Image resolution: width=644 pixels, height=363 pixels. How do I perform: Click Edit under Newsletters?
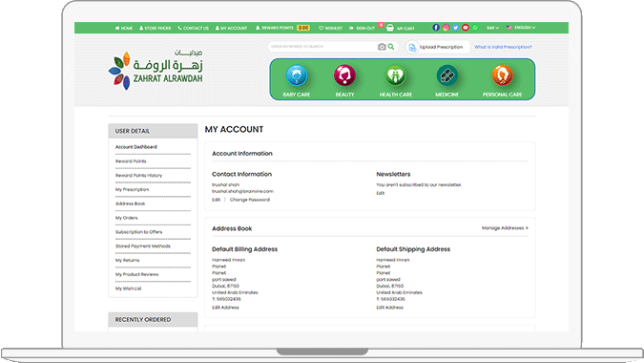[381, 193]
